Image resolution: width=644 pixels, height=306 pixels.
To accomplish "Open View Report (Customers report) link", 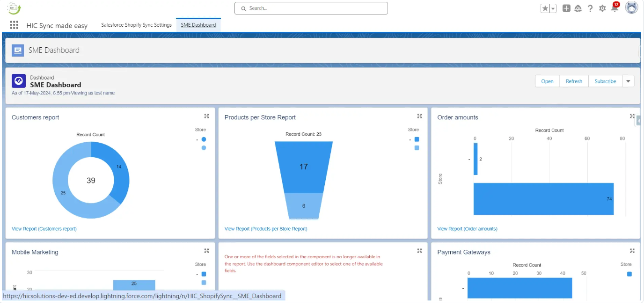I will [x=44, y=229].
